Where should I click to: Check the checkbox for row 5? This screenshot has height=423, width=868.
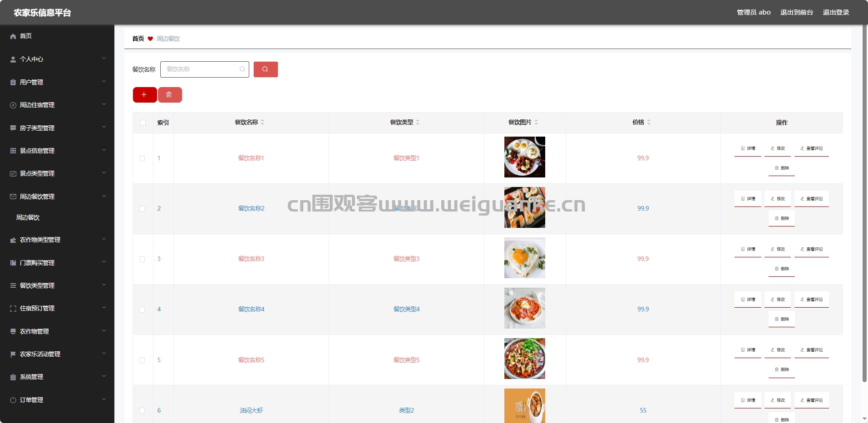142,360
